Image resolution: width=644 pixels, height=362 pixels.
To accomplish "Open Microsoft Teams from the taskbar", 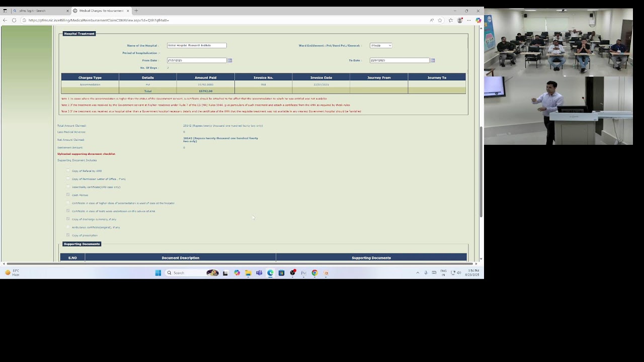I will pos(259,273).
